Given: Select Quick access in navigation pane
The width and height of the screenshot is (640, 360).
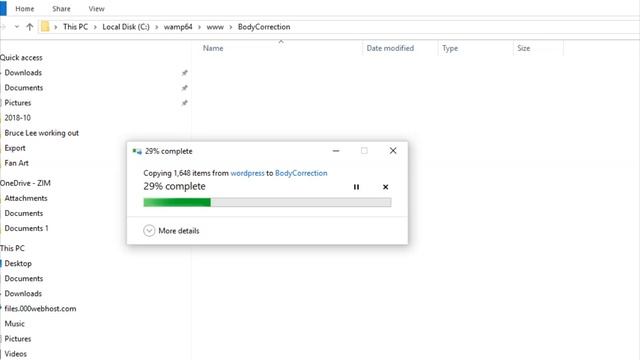Looking at the screenshot, I should (21, 58).
